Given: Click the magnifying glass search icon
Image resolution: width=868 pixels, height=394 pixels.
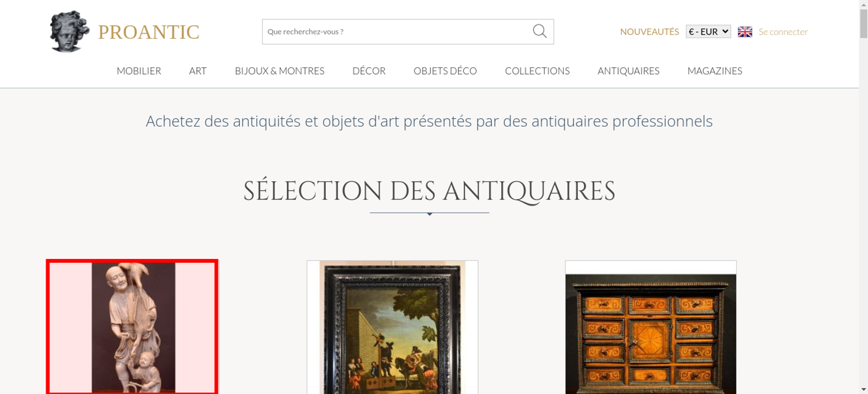Looking at the screenshot, I should click(539, 31).
